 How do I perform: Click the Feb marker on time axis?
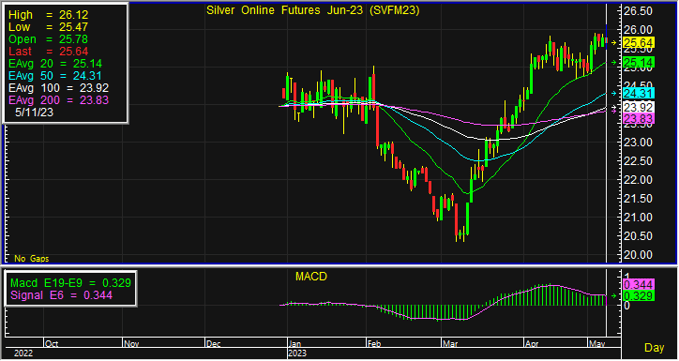click(x=374, y=344)
